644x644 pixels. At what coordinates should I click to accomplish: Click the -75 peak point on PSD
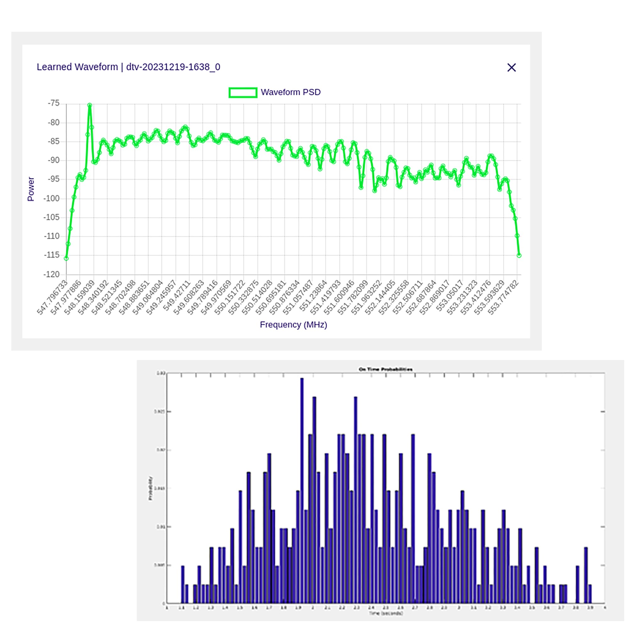click(x=90, y=105)
